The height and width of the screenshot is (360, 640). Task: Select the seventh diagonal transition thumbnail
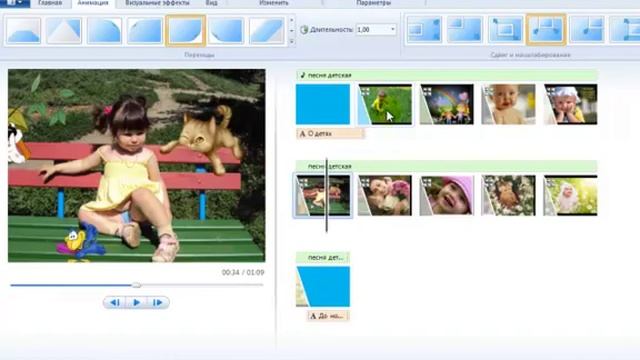267,30
